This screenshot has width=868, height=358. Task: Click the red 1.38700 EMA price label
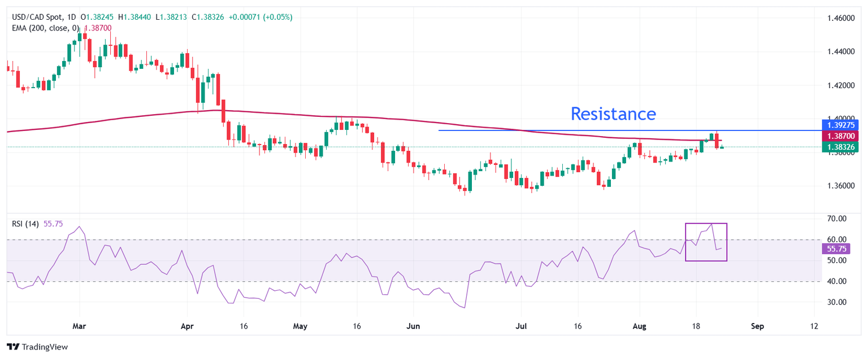pyautogui.click(x=840, y=136)
